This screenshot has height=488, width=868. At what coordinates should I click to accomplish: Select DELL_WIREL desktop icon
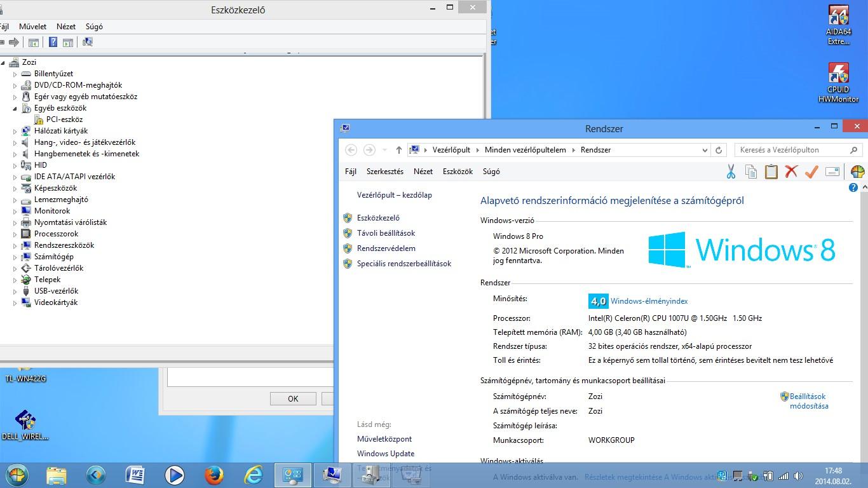pyautogui.click(x=25, y=425)
